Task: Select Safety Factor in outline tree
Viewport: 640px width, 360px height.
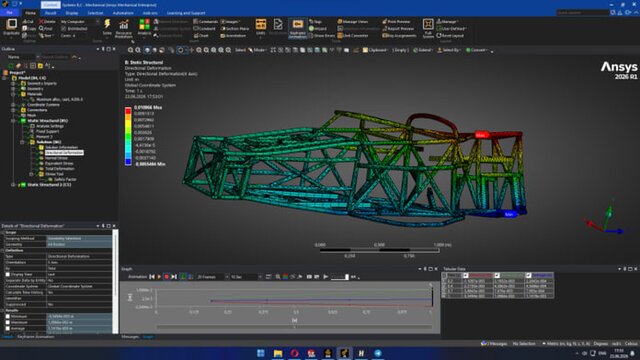Action: click(65, 179)
